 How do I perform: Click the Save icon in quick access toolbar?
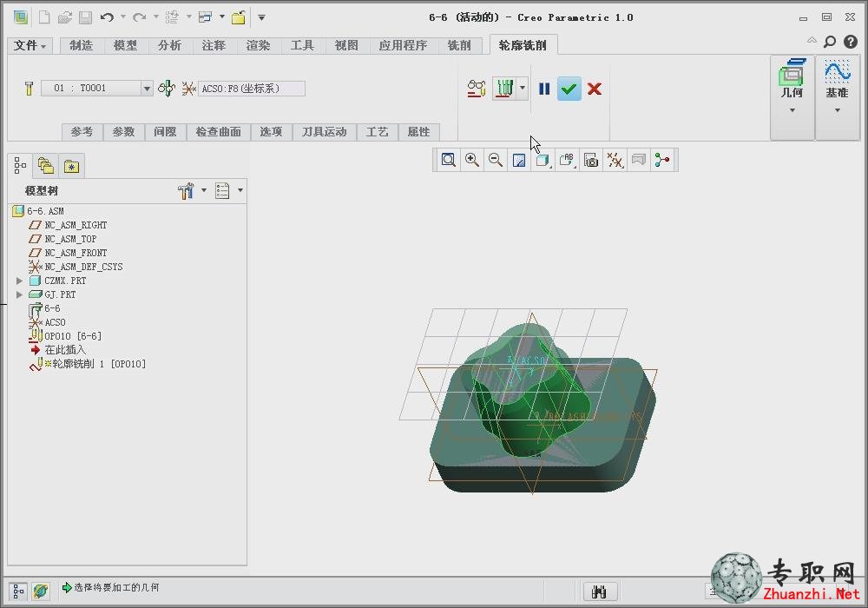[85, 17]
